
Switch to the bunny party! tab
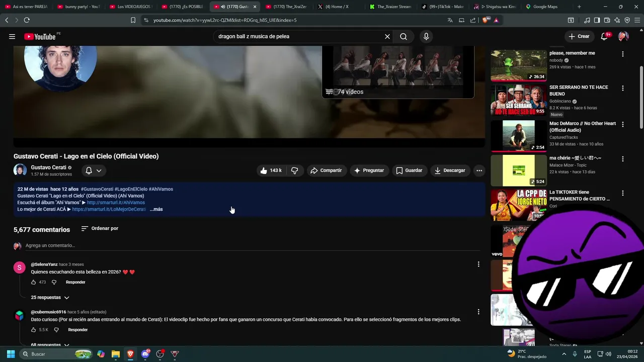pyautogui.click(x=78, y=7)
